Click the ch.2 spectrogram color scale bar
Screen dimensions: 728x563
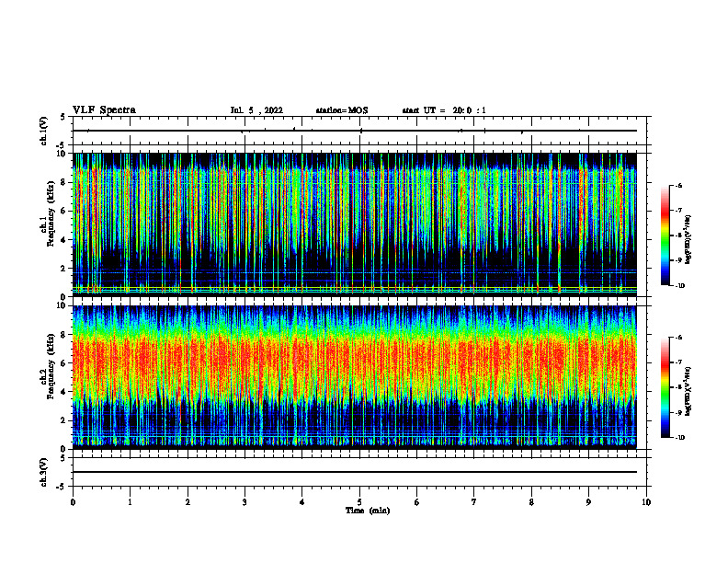[x=665, y=387]
